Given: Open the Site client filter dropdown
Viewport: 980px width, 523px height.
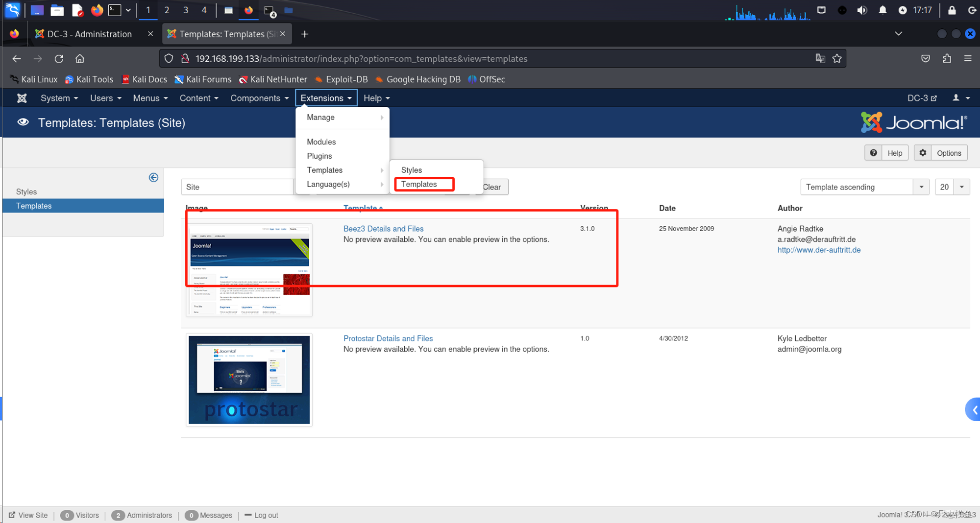Looking at the screenshot, I should point(237,187).
